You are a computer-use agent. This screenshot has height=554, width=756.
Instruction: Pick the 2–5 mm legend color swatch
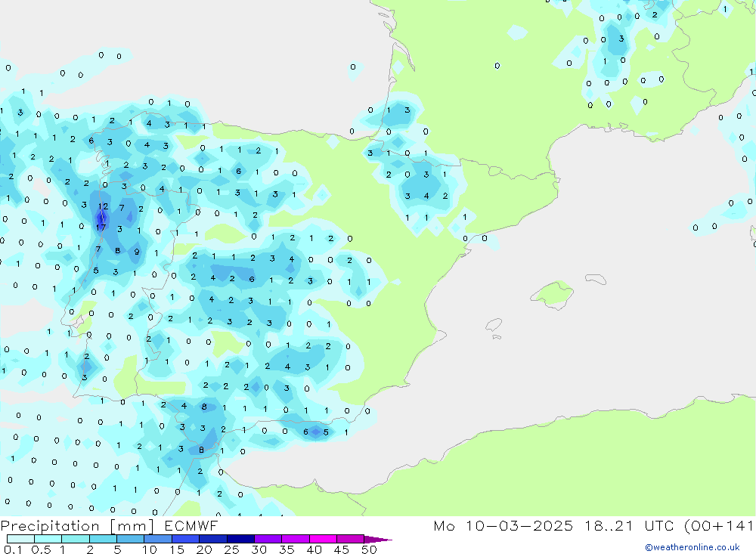(x=103, y=539)
